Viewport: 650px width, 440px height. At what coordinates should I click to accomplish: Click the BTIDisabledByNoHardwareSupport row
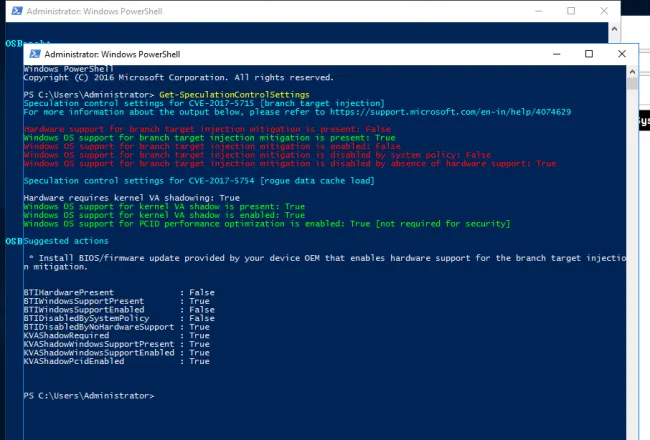click(116, 327)
